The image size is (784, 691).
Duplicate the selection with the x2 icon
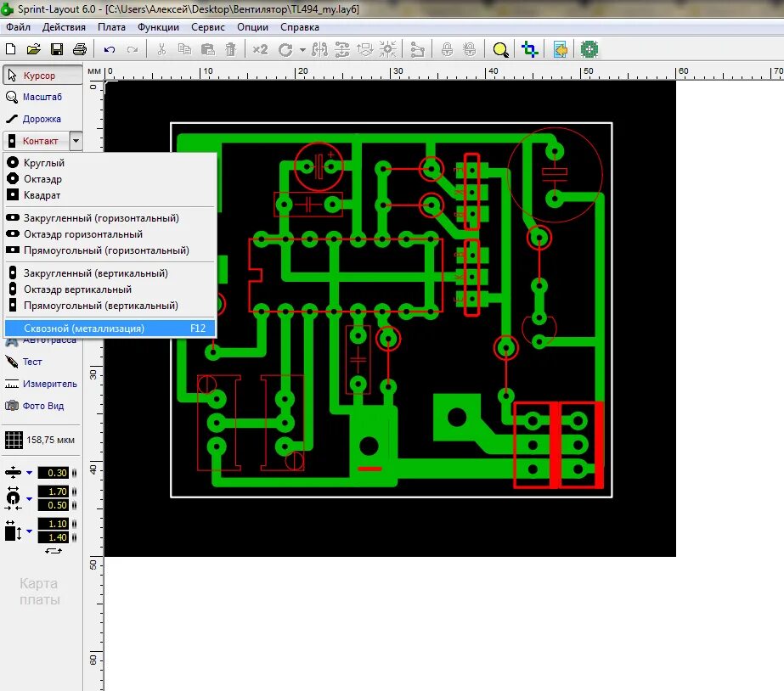260,49
